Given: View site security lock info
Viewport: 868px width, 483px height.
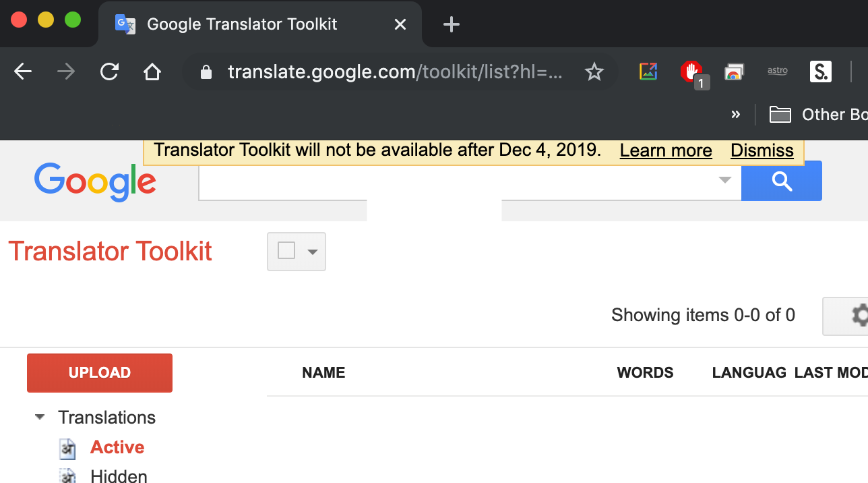Looking at the screenshot, I should [x=206, y=72].
